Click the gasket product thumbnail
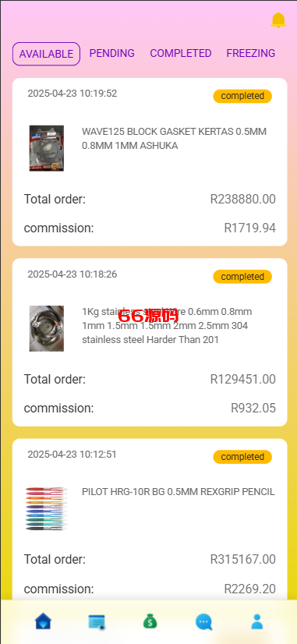Viewport: 297px width, 644px height. coord(47,148)
